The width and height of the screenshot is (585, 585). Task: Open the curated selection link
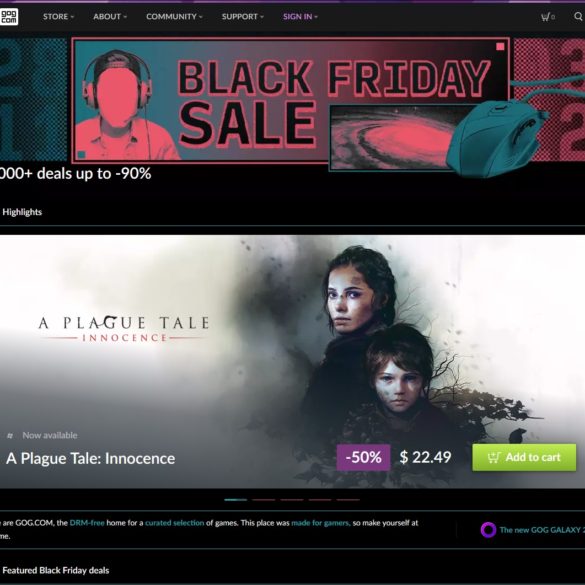click(x=175, y=523)
